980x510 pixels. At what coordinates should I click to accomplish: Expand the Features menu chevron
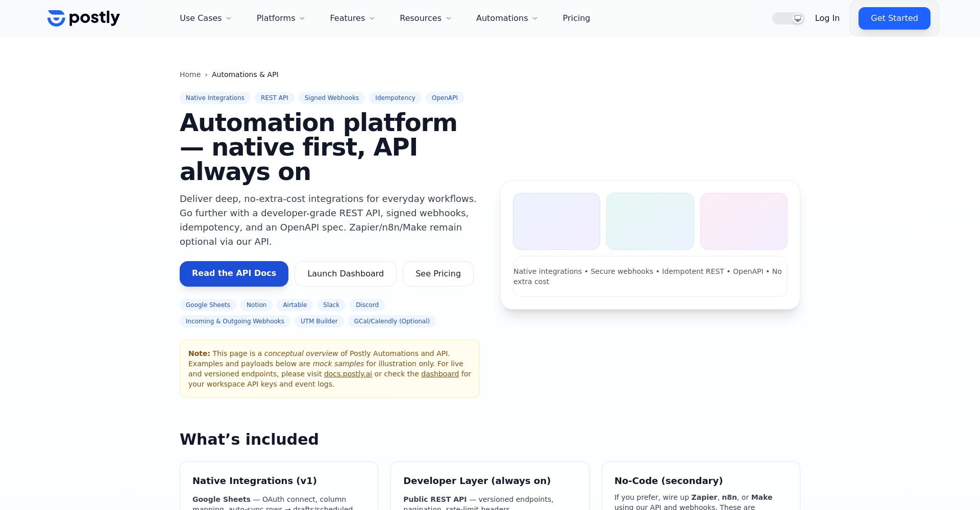(372, 18)
